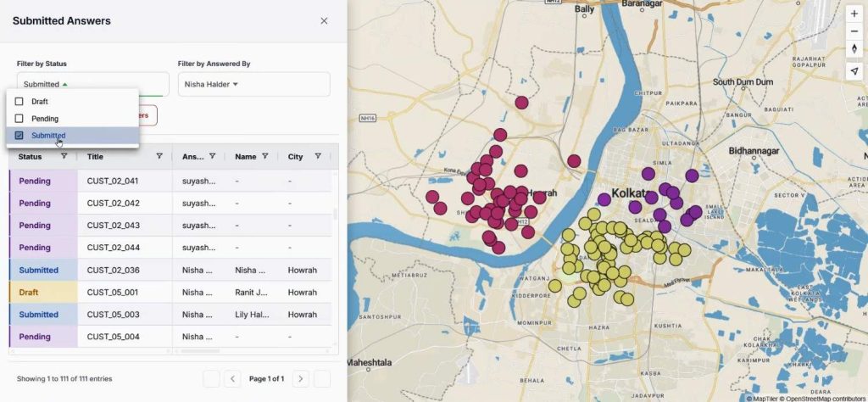Select the CUST_02_036 submitted row
This screenshot has width=868, height=402.
click(x=113, y=271)
